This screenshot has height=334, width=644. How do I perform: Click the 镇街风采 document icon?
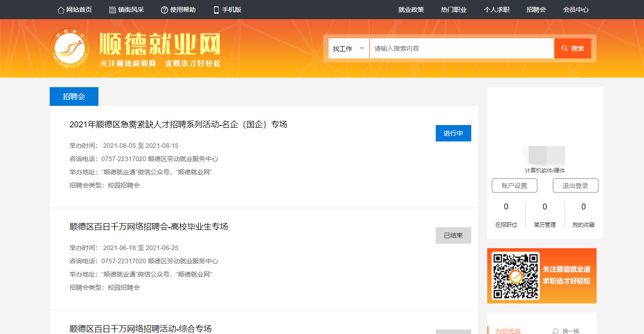[x=113, y=10]
